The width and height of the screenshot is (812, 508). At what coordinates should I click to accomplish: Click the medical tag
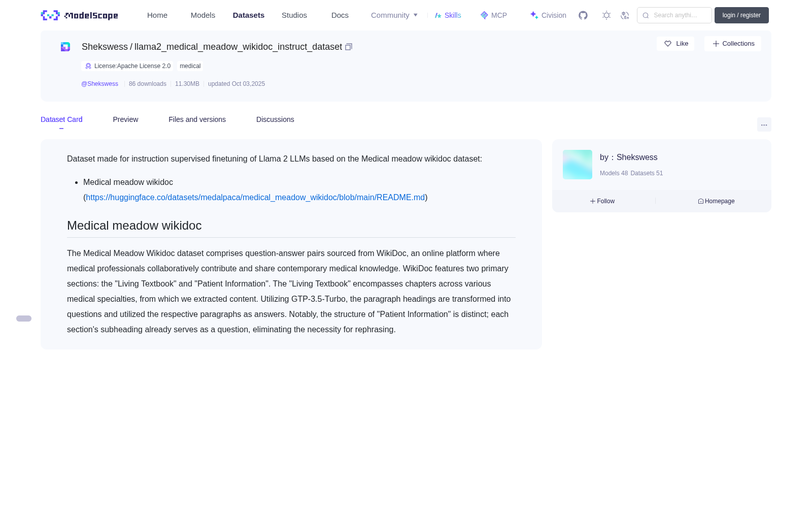(x=190, y=66)
